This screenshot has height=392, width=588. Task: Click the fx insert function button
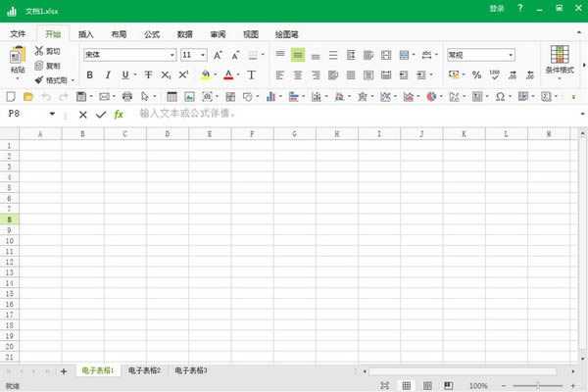click(119, 114)
